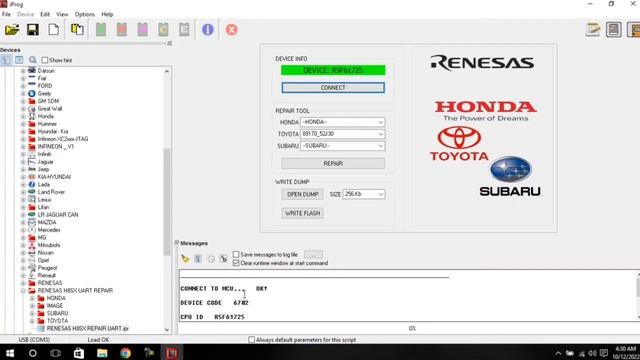This screenshot has height=360, width=640.
Task: Select the LR JAGUAR CAN tree item
Action: 58,215
